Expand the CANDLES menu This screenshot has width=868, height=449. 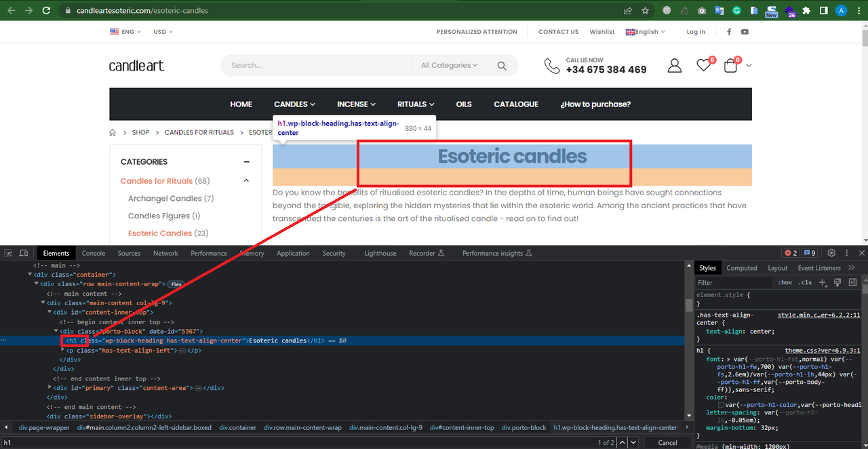(x=294, y=104)
